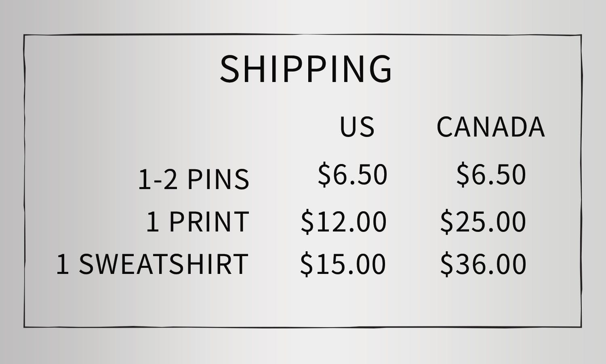
Task: Click the $15.00 US sweatshirt price
Action: tap(343, 264)
